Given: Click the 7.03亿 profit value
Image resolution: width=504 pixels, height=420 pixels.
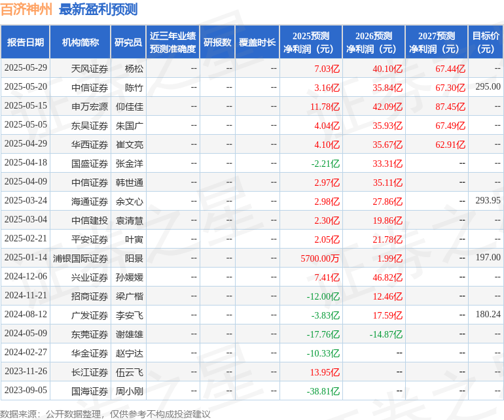Looking at the screenshot, I should 327,69.
